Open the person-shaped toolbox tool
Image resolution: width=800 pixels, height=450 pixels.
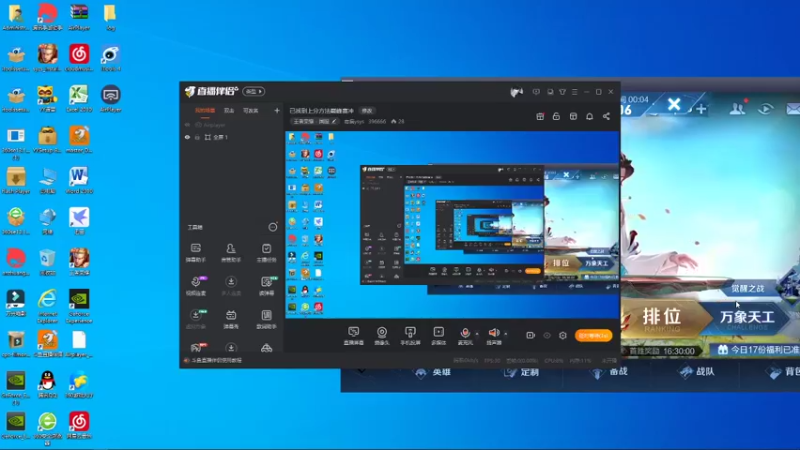[231, 253]
